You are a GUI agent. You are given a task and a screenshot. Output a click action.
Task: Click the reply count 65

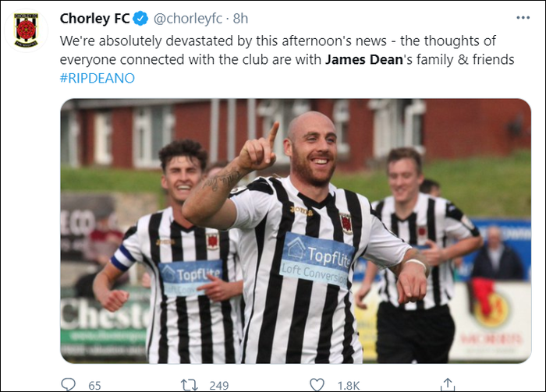tap(94, 386)
